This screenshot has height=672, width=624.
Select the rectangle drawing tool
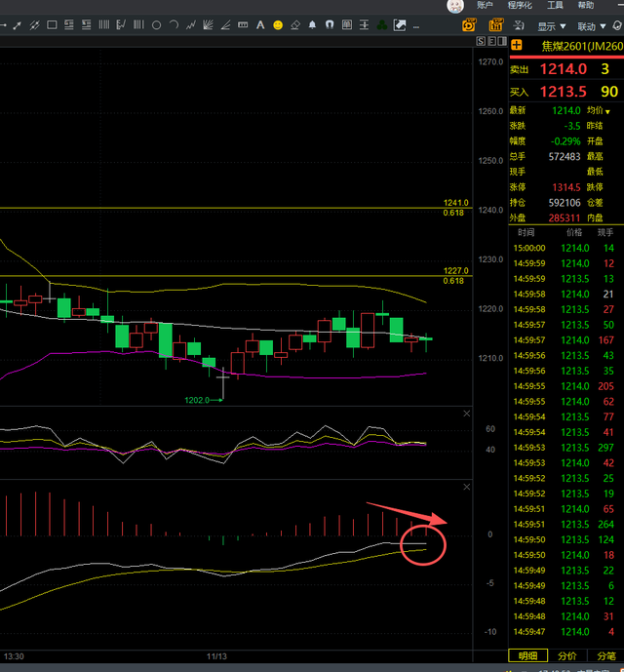tap(52, 25)
